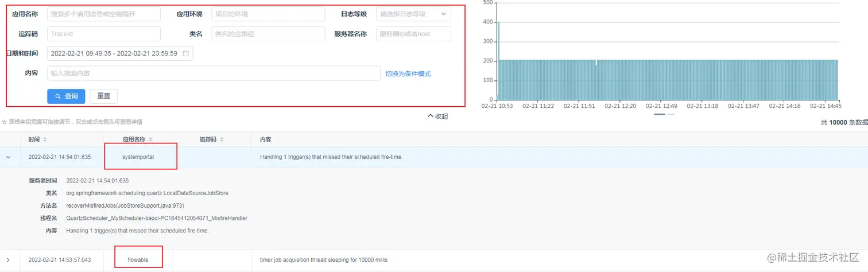This screenshot has height=272, width=868.
Task: Focus the 类名 class path input
Action: (x=268, y=34)
